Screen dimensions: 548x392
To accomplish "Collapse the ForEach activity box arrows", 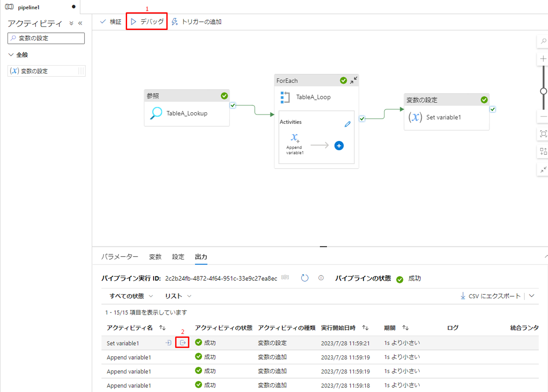I will point(354,80).
